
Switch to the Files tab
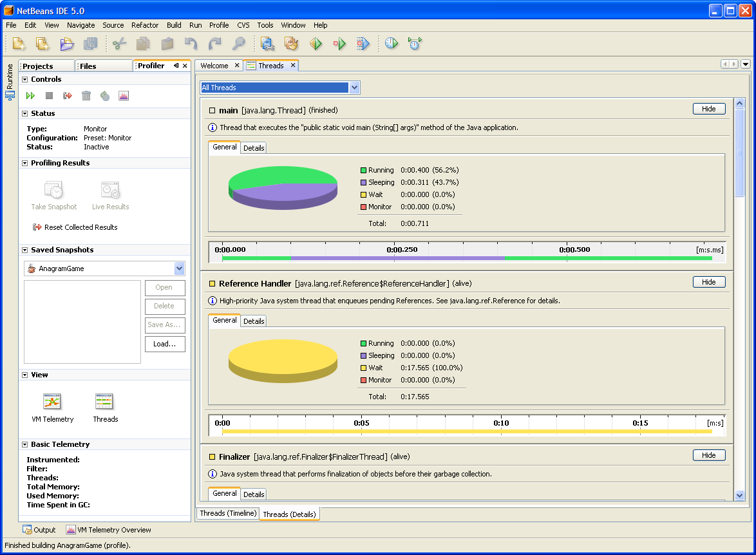coord(104,66)
